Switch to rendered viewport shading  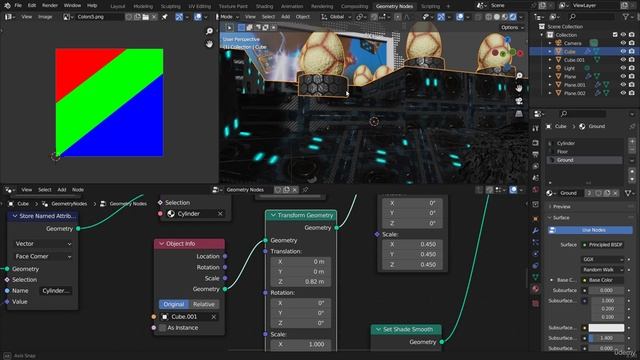[x=513, y=17]
